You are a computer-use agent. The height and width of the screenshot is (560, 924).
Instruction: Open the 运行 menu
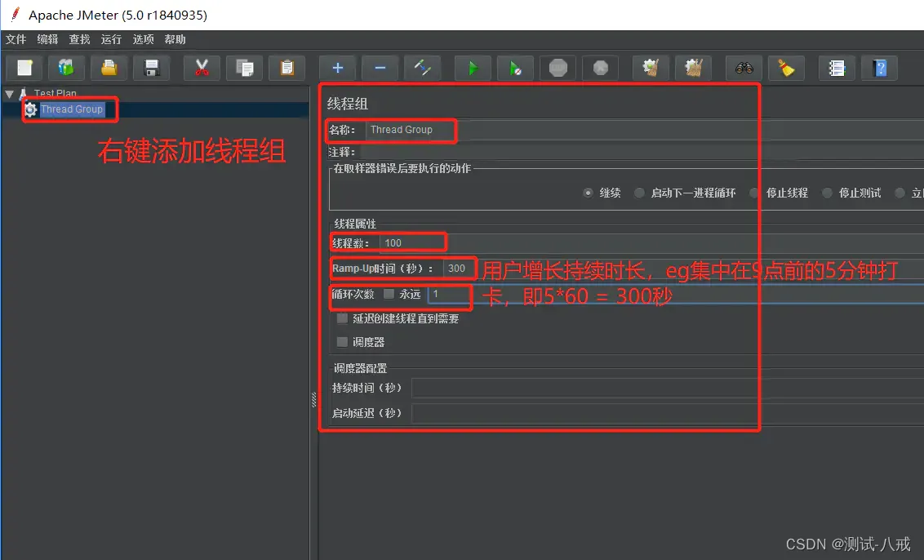tap(111, 39)
